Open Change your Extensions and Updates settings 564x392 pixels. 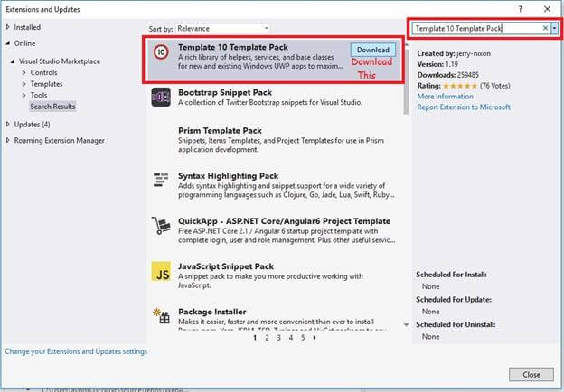point(76,351)
